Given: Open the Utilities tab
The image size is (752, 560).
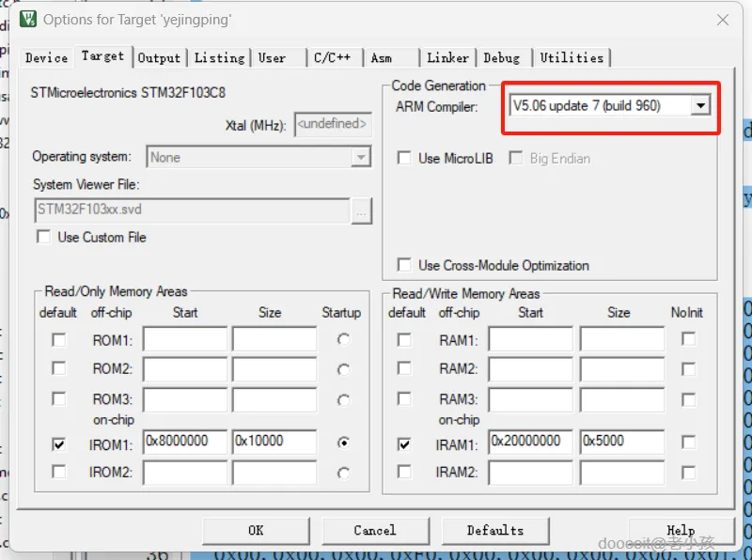Looking at the screenshot, I should click(572, 57).
